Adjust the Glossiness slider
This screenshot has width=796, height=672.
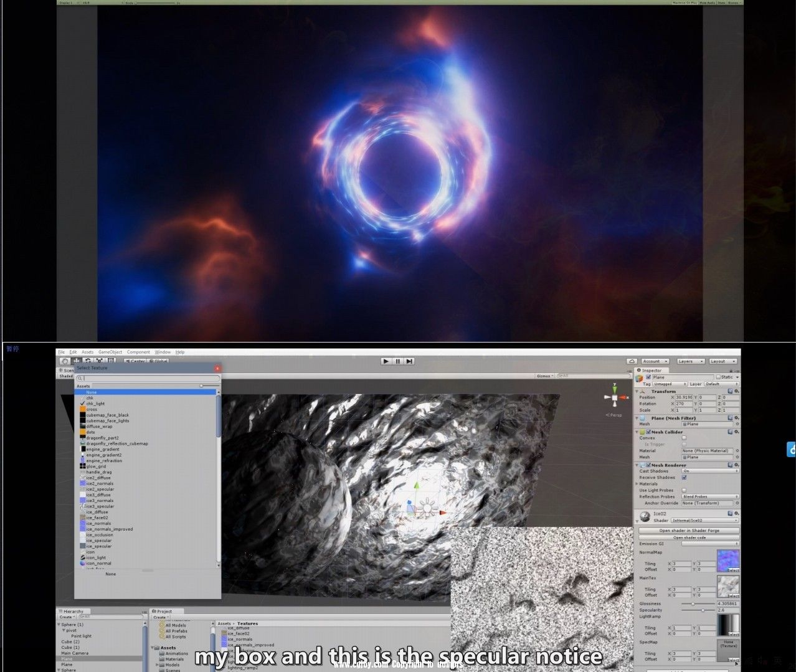click(698, 603)
